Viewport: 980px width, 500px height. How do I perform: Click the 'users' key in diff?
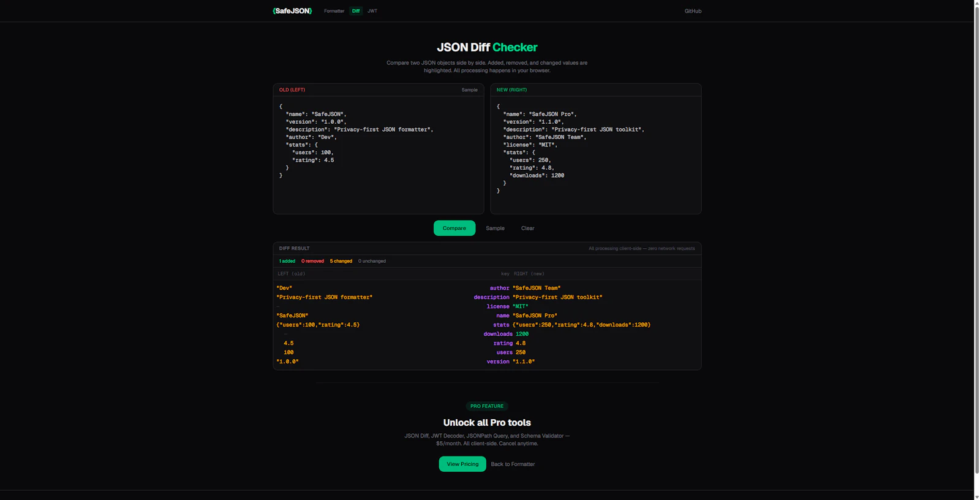505,352
